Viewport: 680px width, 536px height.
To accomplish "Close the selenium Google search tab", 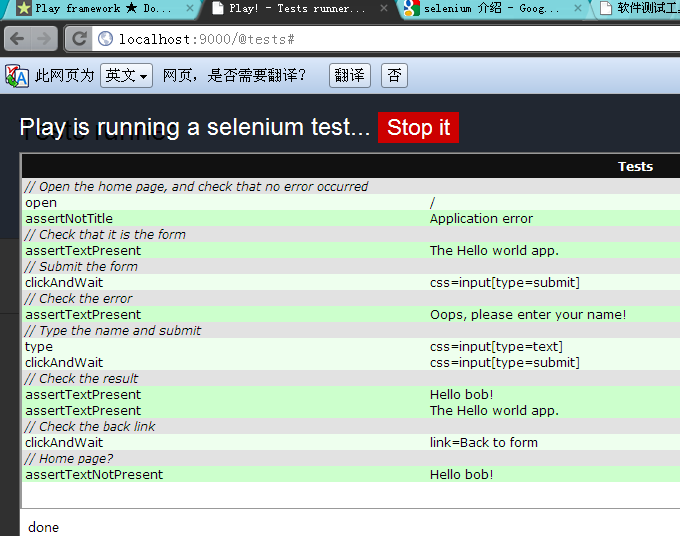I will [x=578, y=8].
